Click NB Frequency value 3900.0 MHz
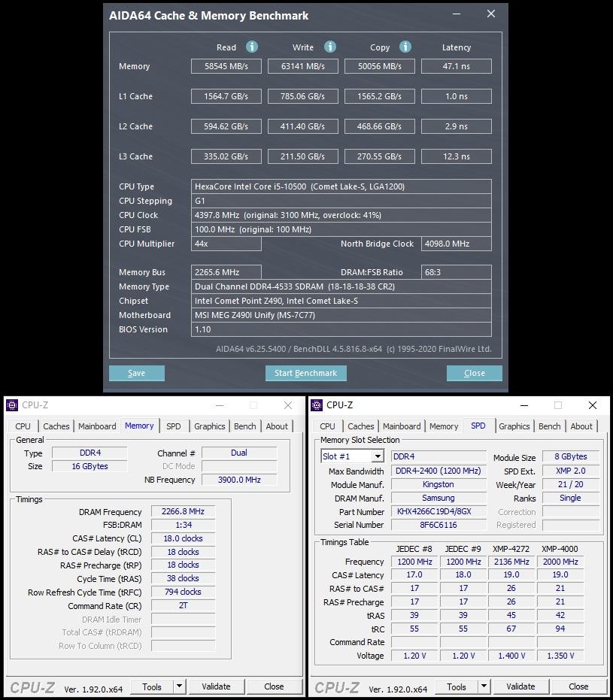613x700 pixels. click(239, 480)
